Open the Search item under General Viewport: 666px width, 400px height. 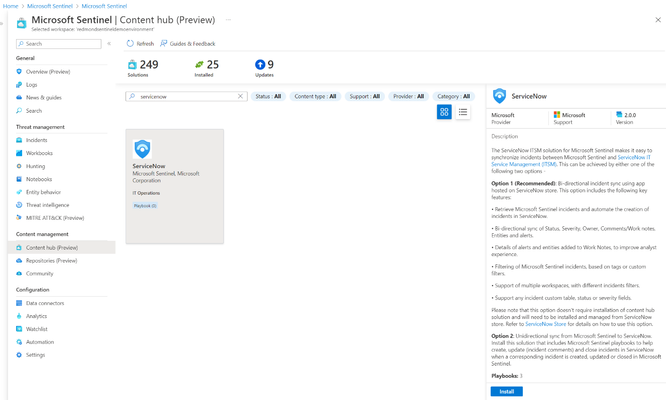pyautogui.click(x=34, y=110)
